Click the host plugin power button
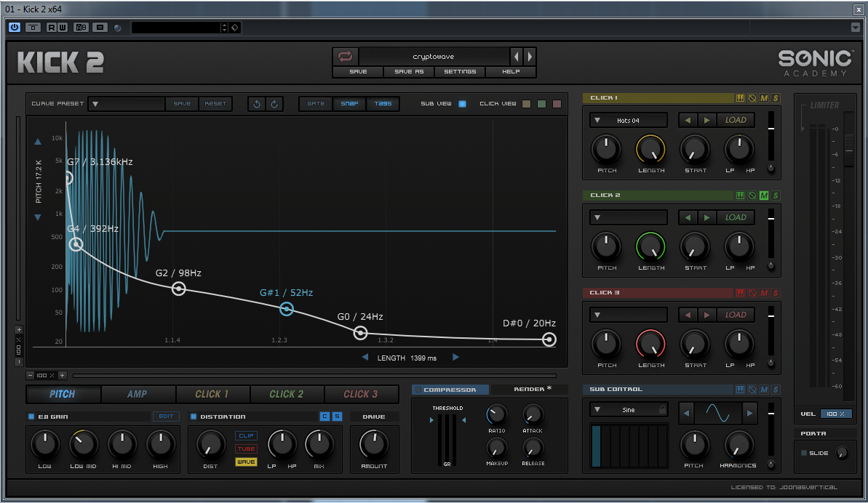 (x=15, y=27)
